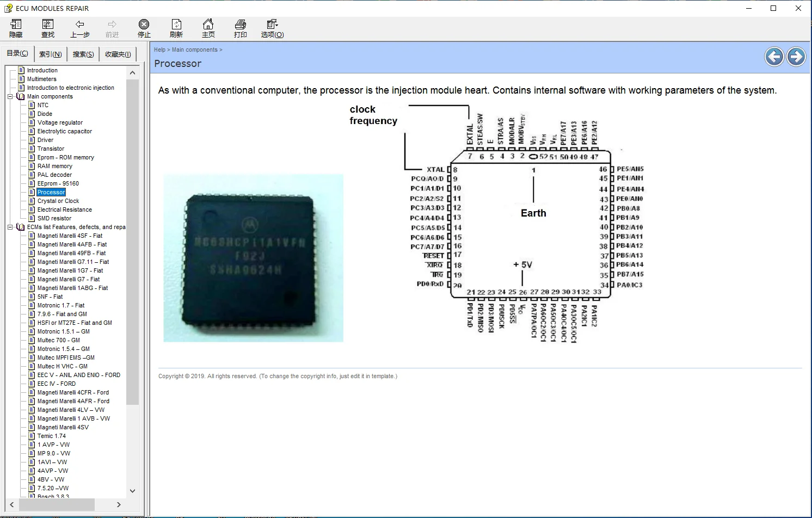Maximize the ECU MODULES REPAIR window
The width and height of the screenshot is (812, 518).
point(773,8)
